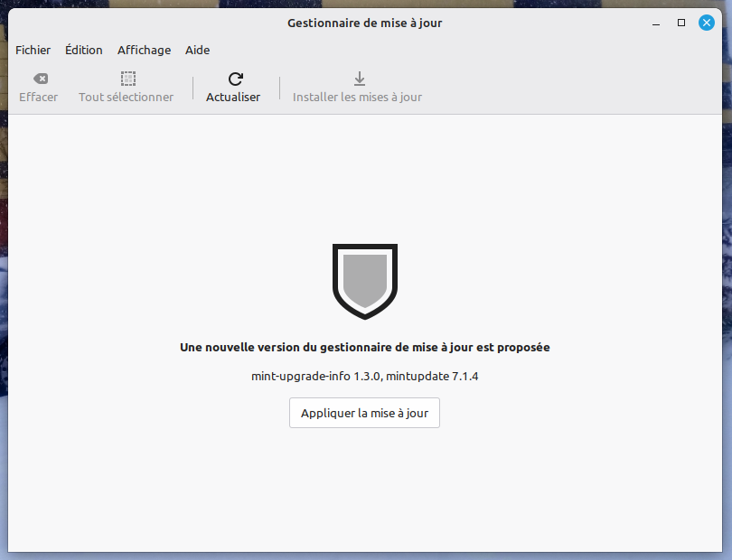The image size is (732, 560).
Task: Expand the Affichage menu
Action: pyautogui.click(x=144, y=51)
